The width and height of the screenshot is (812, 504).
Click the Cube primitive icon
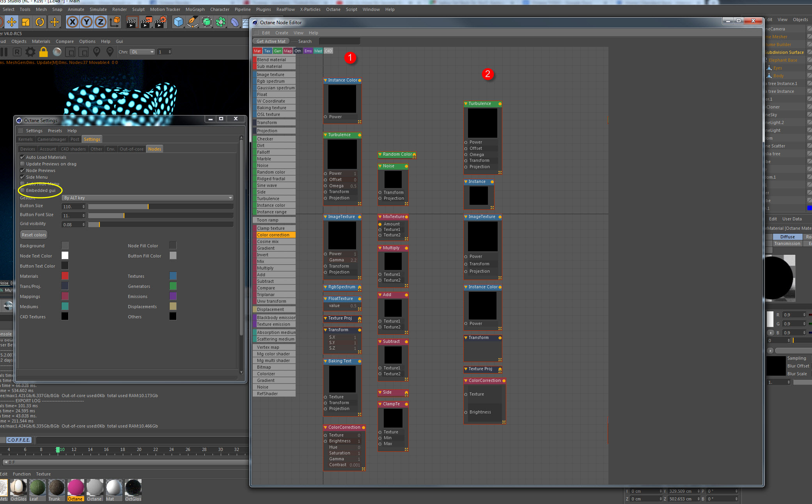pos(178,22)
